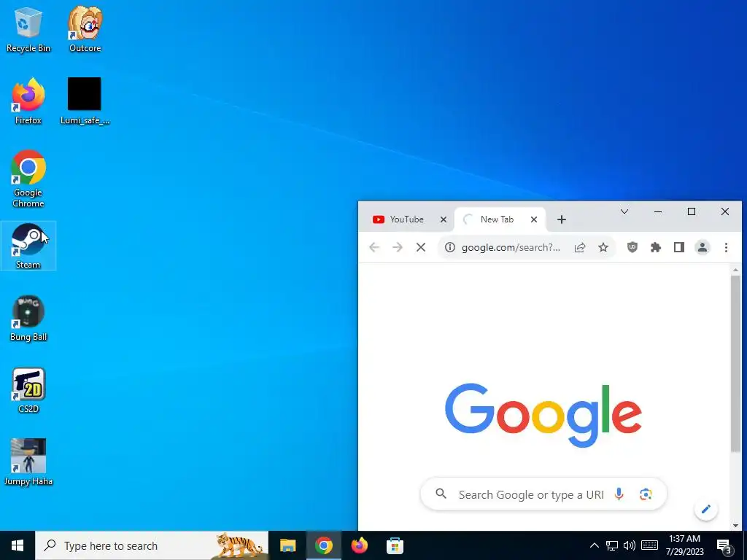Select the Steam desktop shortcut

[28, 246]
